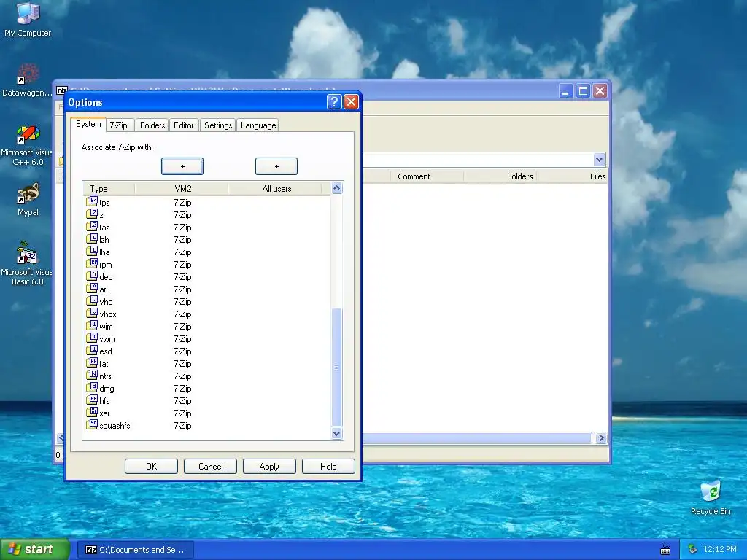Select the tpz file type icon
This screenshot has width=747, height=560.
[92, 202]
